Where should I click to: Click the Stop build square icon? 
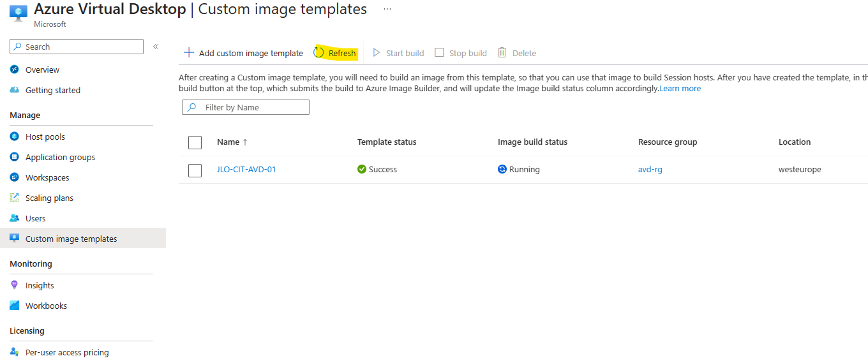(439, 52)
